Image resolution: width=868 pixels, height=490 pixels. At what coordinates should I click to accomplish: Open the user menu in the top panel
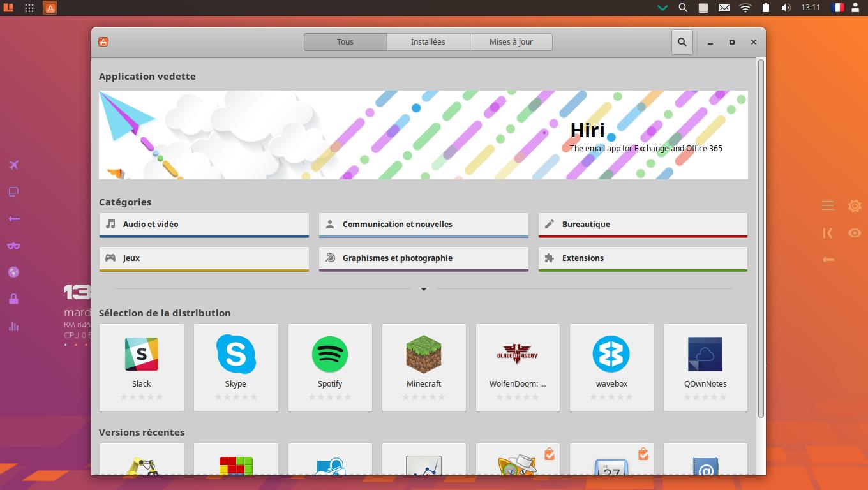856,8
